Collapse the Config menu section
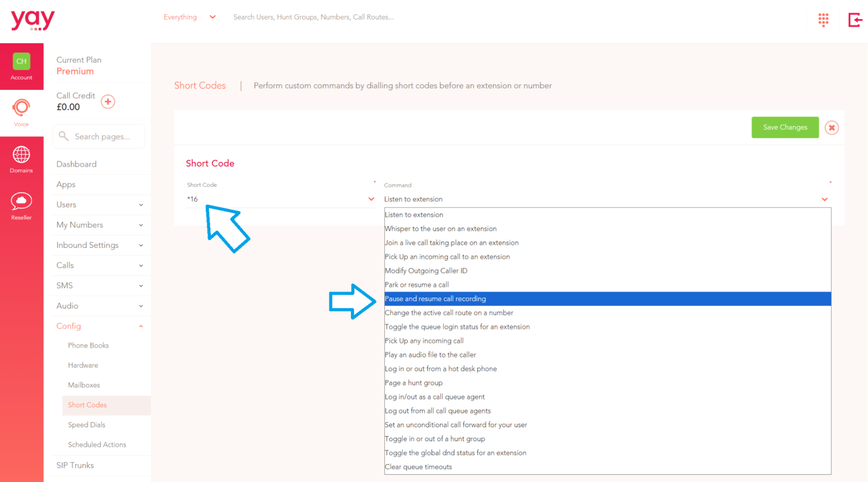 coord(99,326)
